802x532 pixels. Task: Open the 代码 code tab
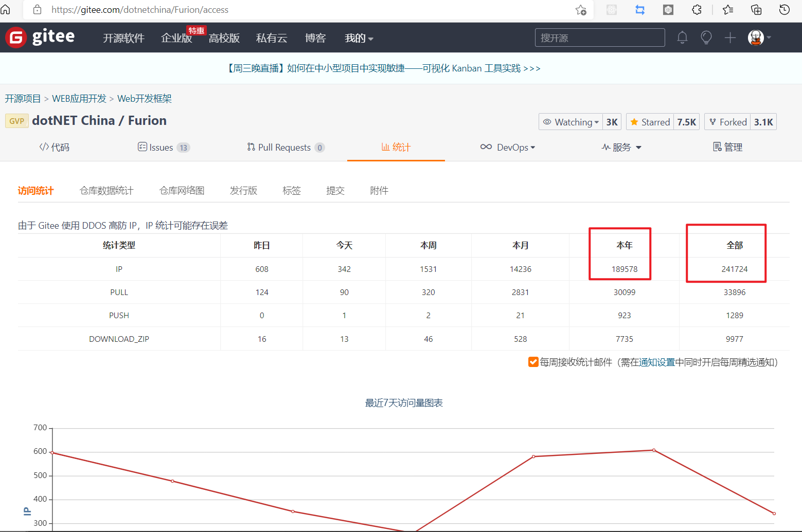coord(55,147)
